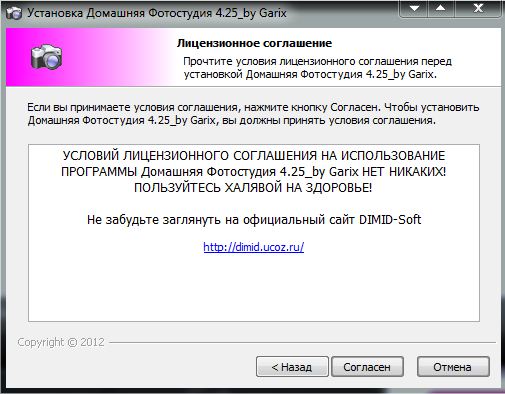Maximize the installer window with the up arrow
The height and width of the screenshot is (394, 505).
pyautogui.click(x=441, y=8)
